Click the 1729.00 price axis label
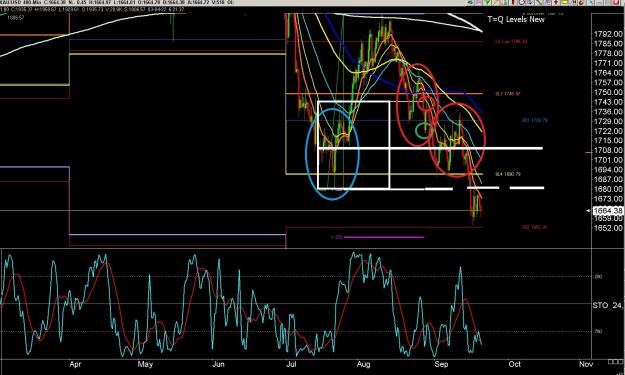The width and height of the screenshot is (625, 375). (608, 121)
